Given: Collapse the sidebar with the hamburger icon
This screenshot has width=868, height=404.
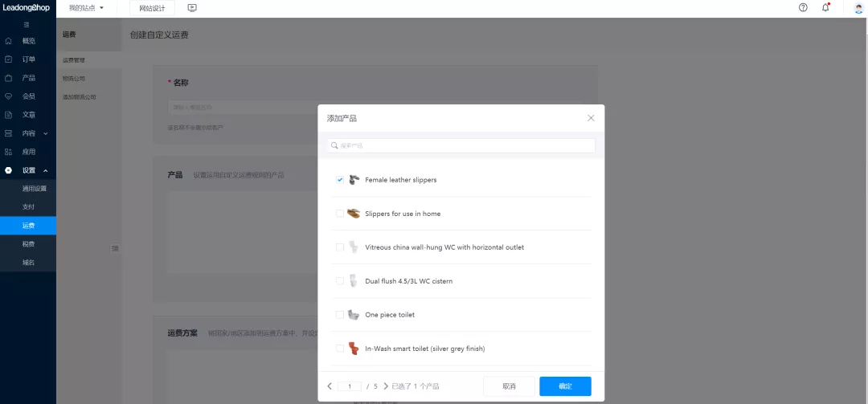Looking at the screenshot, I should tap(27, 25).
